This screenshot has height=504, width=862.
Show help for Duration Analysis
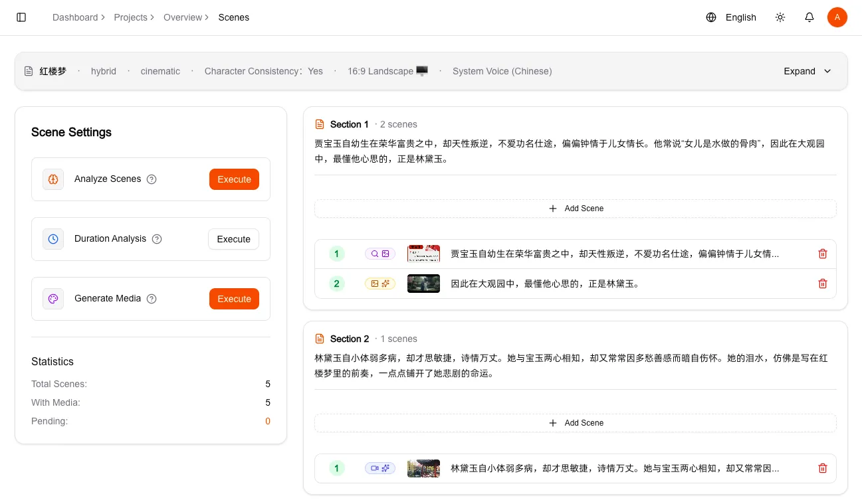click(157, 239)
